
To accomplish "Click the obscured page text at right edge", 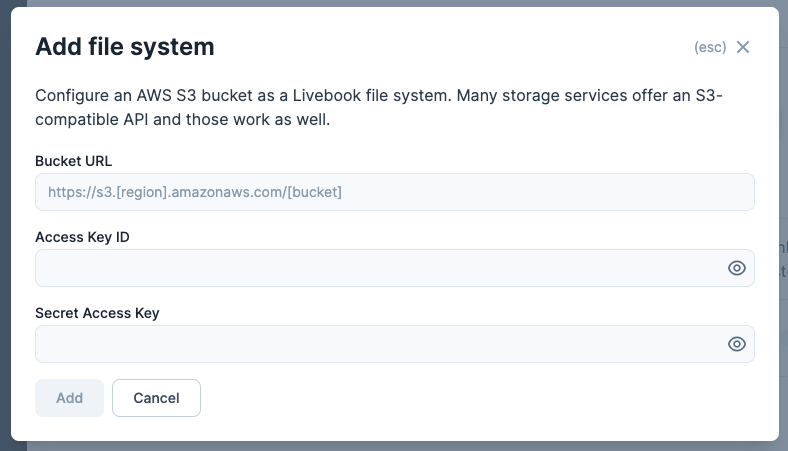I will (x=783, y=260).
